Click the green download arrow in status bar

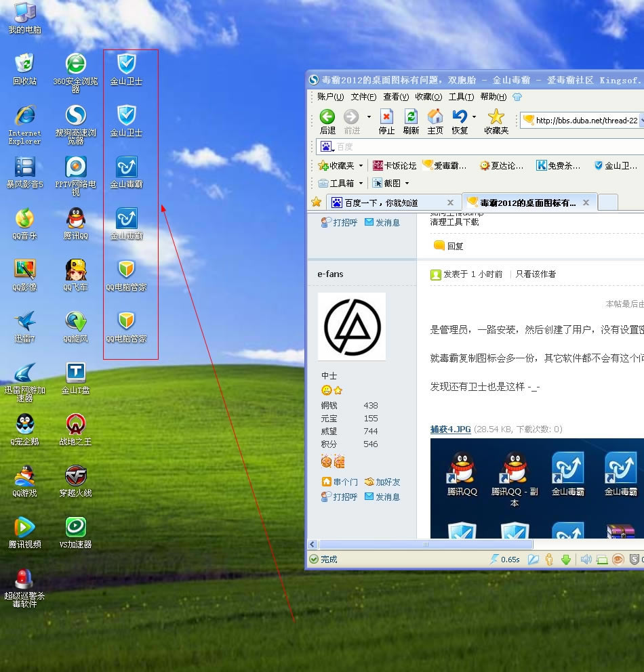point(566,560)
